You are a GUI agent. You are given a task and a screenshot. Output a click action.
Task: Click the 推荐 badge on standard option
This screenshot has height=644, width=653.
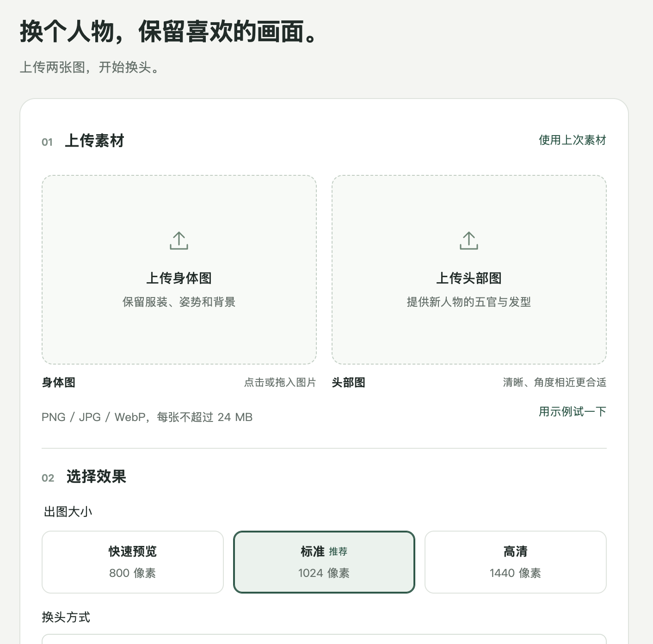point(338,551)
